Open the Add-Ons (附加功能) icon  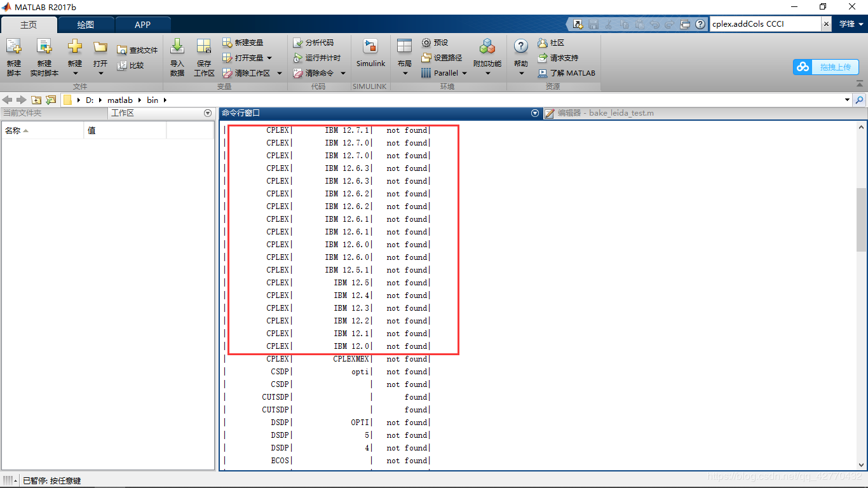[x=487, y=47]
